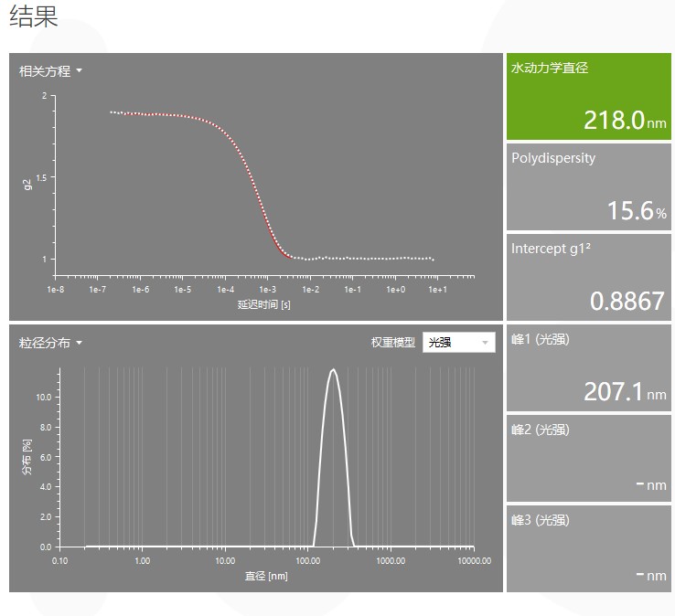Click the size distribution peak curve
The height and width of the screenshot is (616, 675).
[x=334, y=456]
